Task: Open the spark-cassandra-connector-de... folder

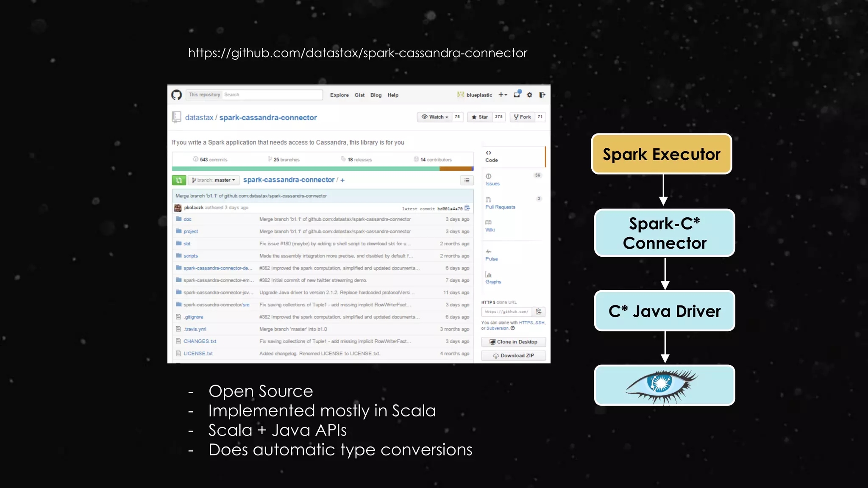Action: tap(218, 268)
